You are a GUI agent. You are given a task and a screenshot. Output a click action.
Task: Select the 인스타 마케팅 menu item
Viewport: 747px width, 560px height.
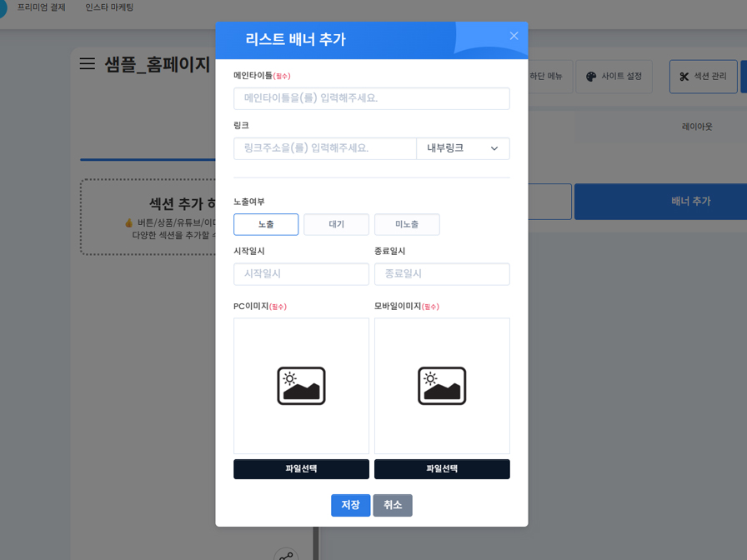point(108,7)
